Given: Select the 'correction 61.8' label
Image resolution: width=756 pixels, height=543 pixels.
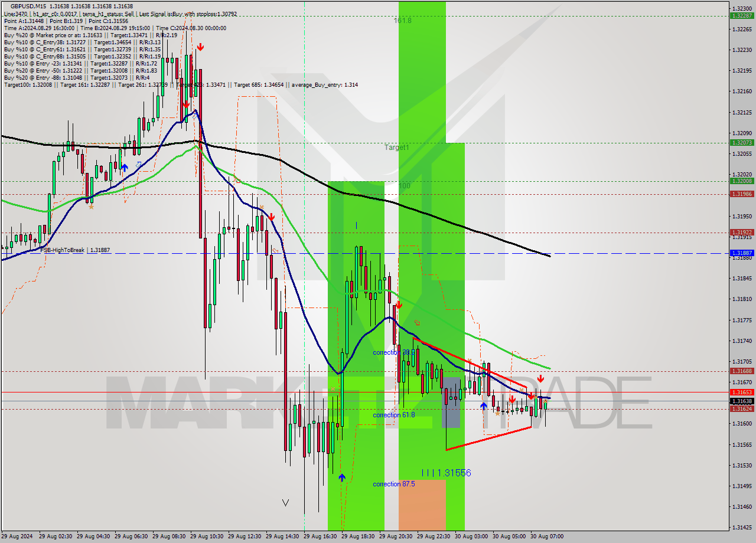Looking at the screenshot, I should [x=393, y=415].
